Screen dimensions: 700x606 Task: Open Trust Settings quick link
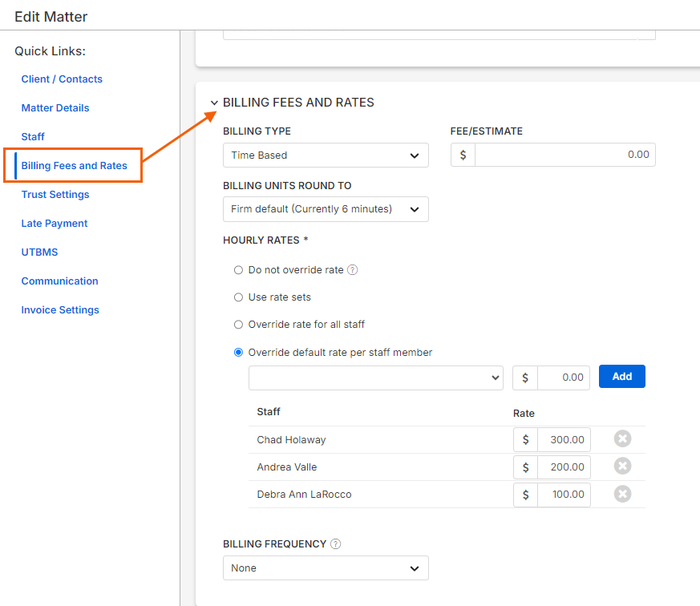tap(55, 195)
